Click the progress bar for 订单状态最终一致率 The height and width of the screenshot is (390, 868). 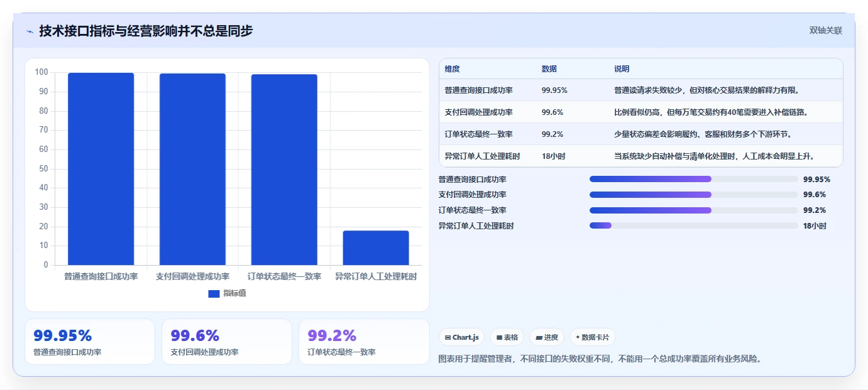pyautogui.click(x=693, y=210)
